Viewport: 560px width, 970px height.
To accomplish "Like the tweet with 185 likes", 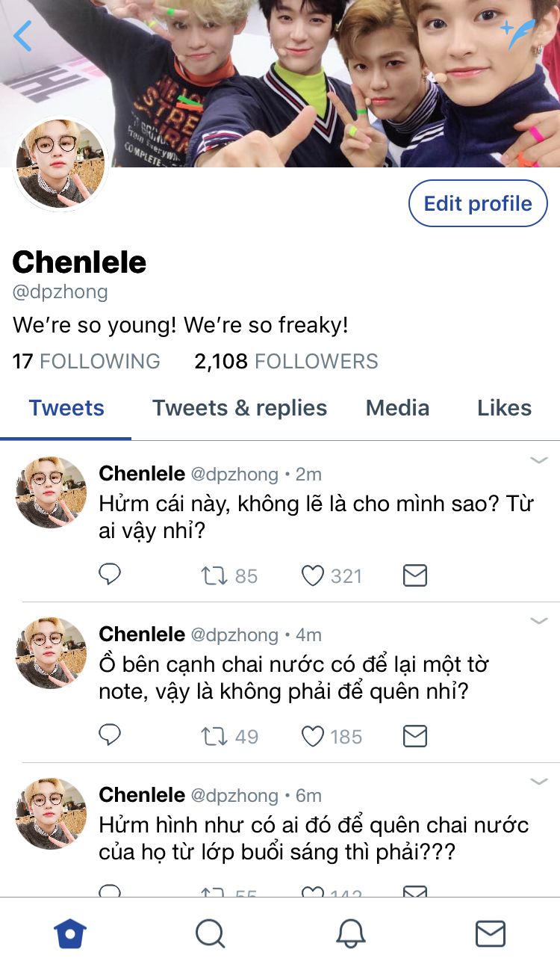I will (313, 736).
